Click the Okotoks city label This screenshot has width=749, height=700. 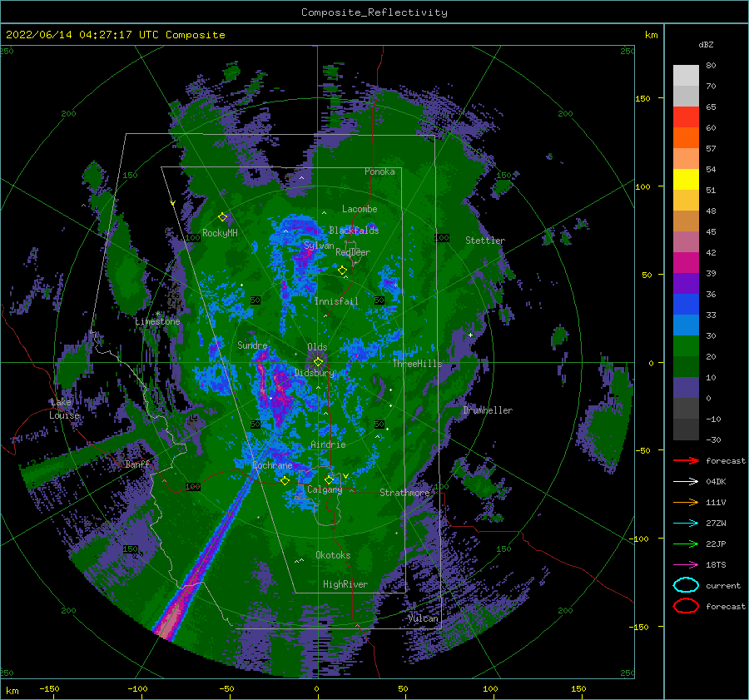click(333, 555)
